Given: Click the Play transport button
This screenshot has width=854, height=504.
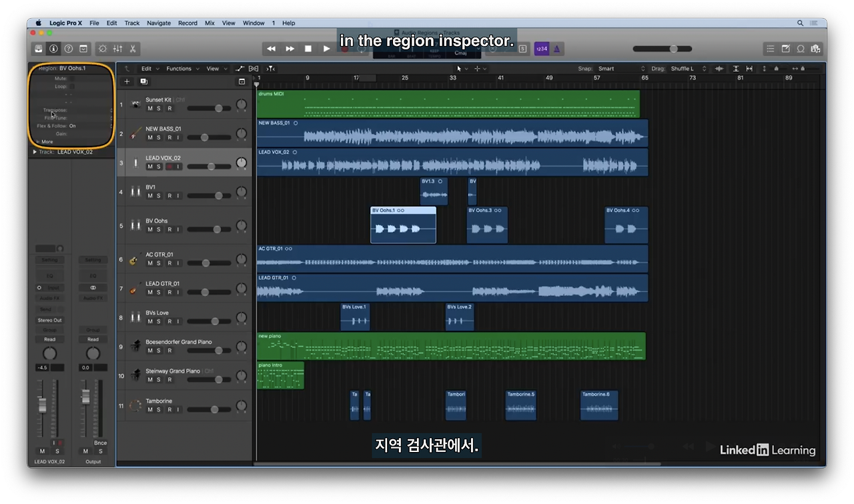Looking at the screenshot, I should coord(326,49).
